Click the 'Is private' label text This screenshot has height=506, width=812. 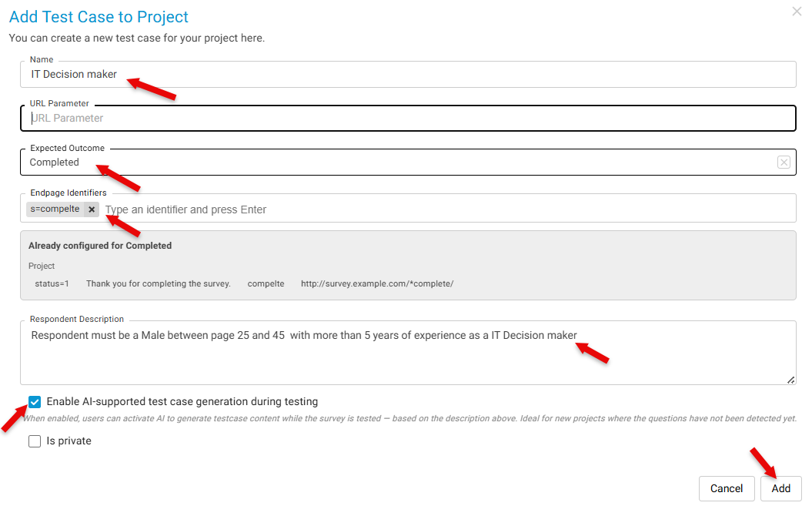pyautogui.click(x=69, y=441)
